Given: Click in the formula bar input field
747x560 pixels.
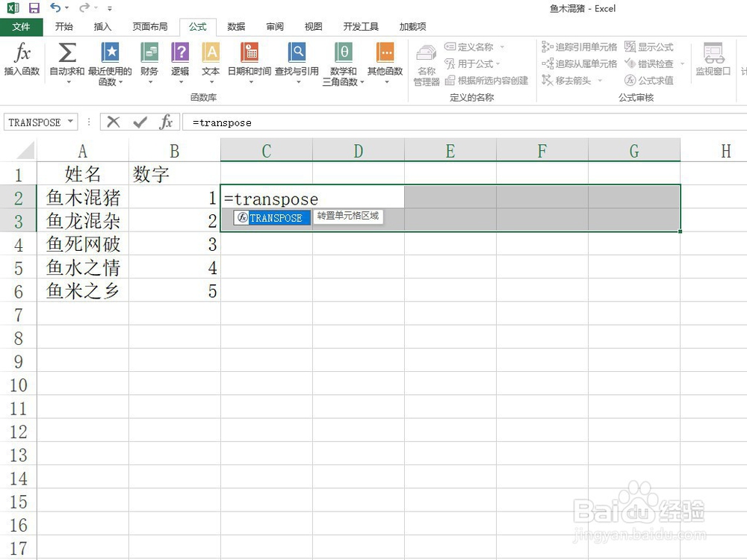Looking at the screenshot, I should 465,122.
